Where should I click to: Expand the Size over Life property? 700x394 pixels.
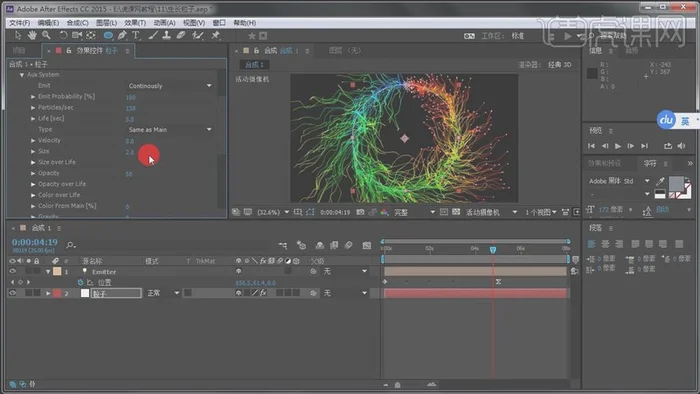(33, 162)
